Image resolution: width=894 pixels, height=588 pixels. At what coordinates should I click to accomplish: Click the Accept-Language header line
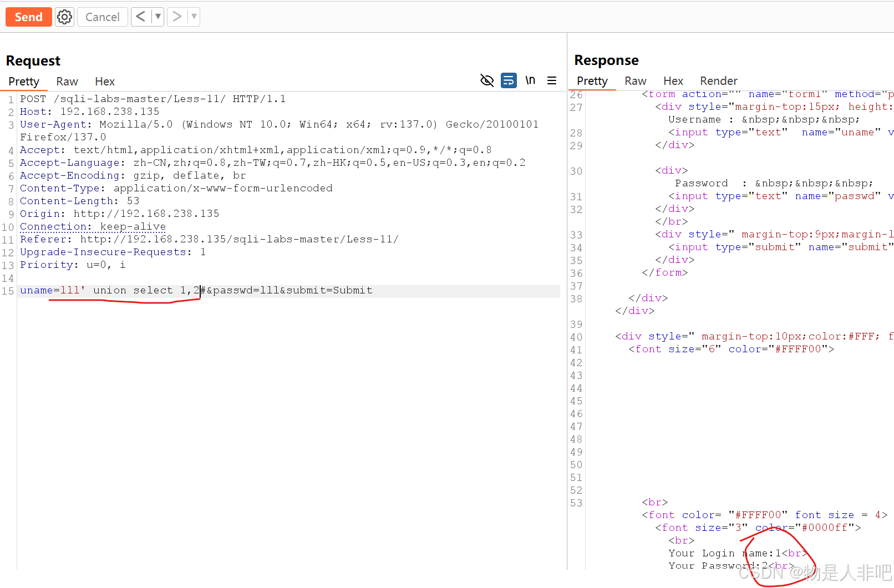[273, 163]
